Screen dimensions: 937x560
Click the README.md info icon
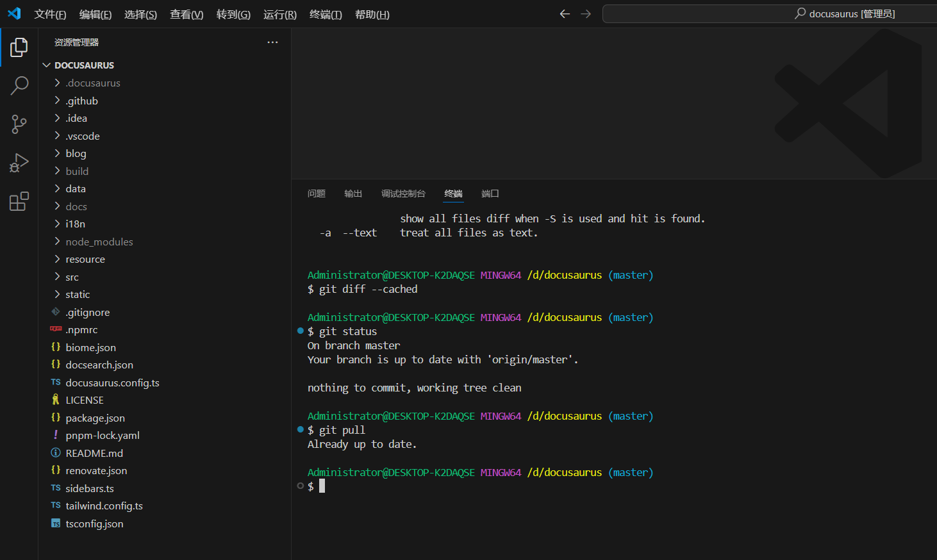point(56,453)
